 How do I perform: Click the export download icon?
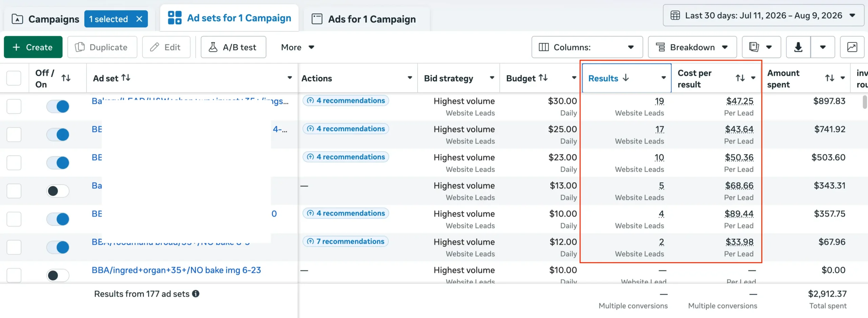click(x=798, y=47)
